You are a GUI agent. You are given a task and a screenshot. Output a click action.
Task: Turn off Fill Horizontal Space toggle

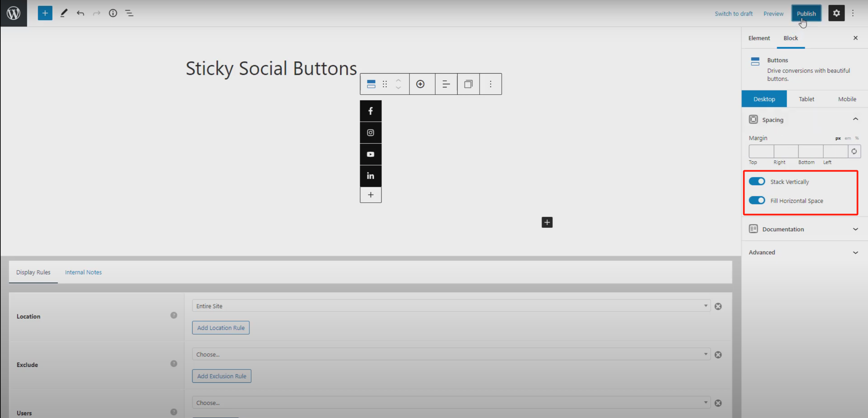(757, 200)
